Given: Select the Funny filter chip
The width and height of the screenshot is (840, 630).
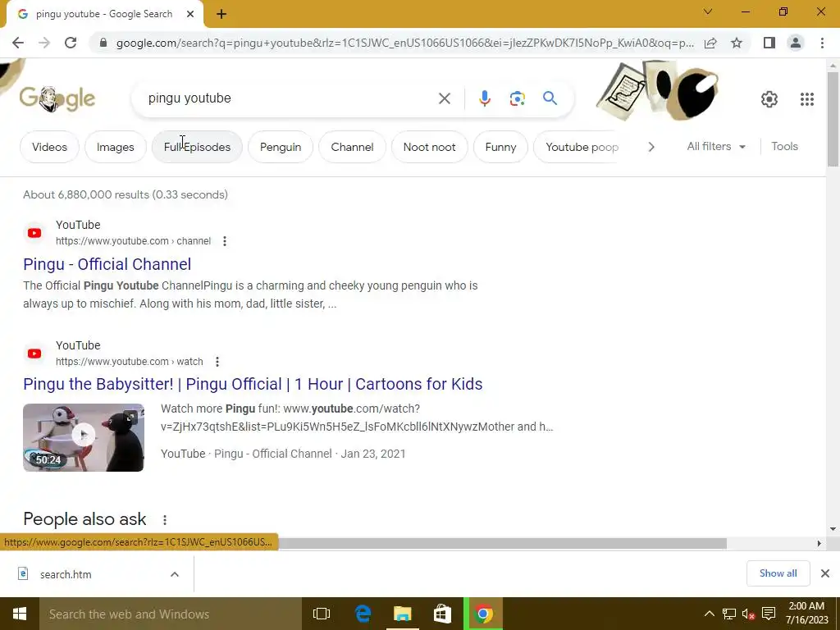Looking at the screenshot, I should [500, 147].
